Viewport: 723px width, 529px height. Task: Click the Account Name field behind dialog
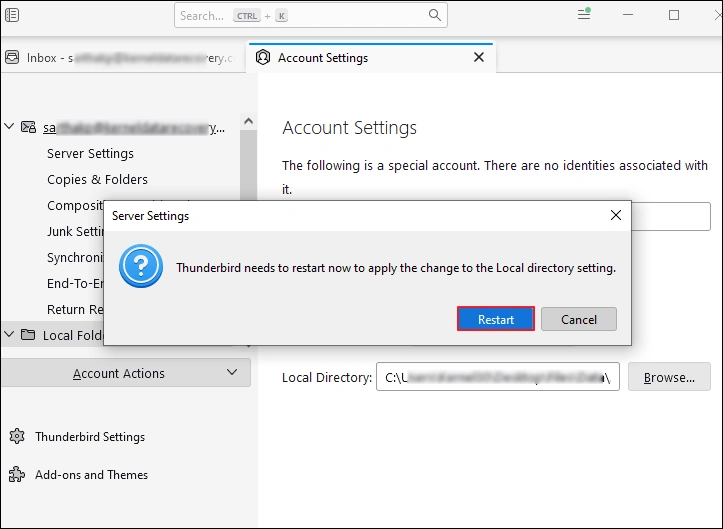coord(671,216)
